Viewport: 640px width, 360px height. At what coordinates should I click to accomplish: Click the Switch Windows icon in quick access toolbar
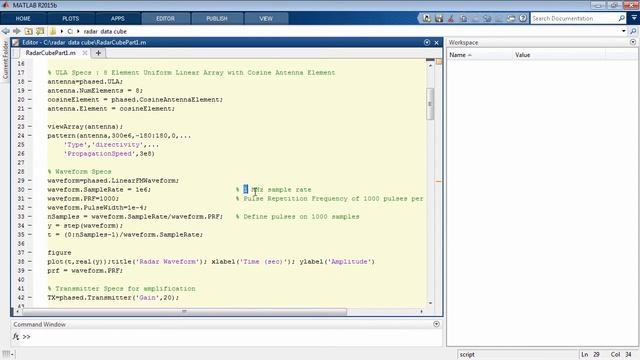pos(511,18)
